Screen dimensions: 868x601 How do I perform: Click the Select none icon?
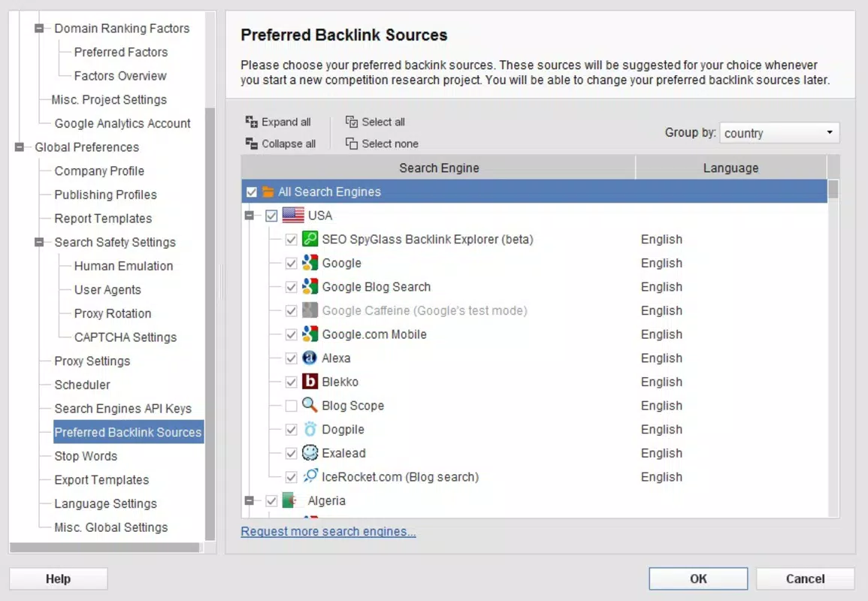pos(352,144)
